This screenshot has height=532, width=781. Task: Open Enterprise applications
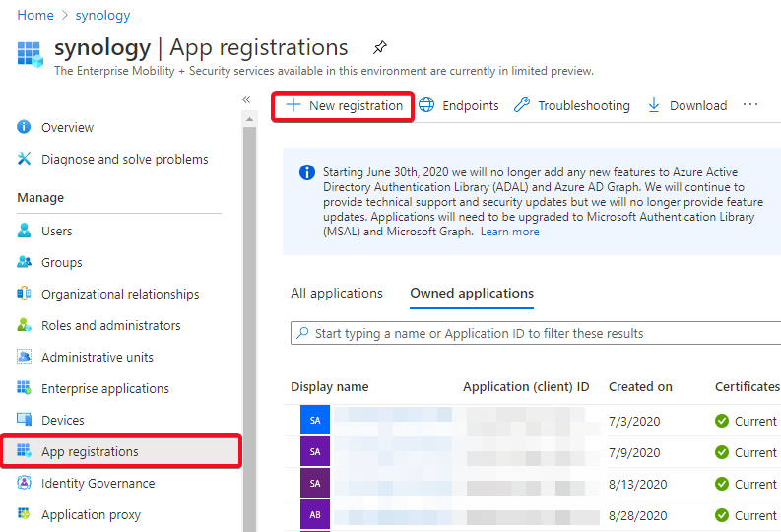coord(105,388)
